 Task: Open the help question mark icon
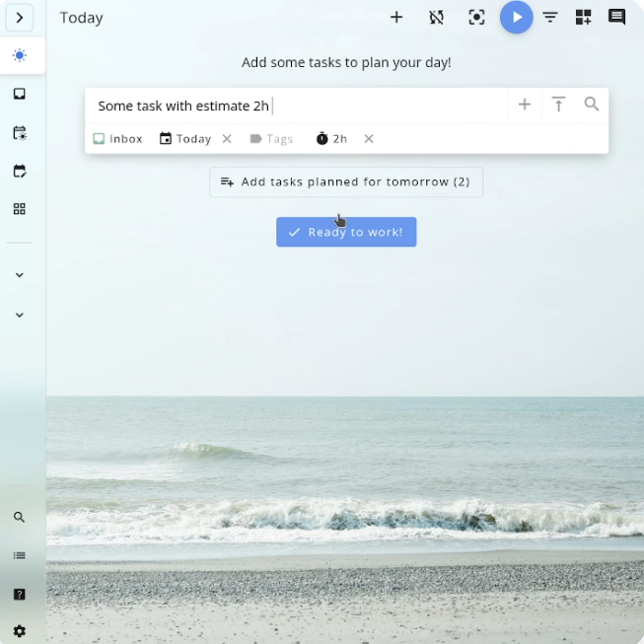(x=20, y=595)
